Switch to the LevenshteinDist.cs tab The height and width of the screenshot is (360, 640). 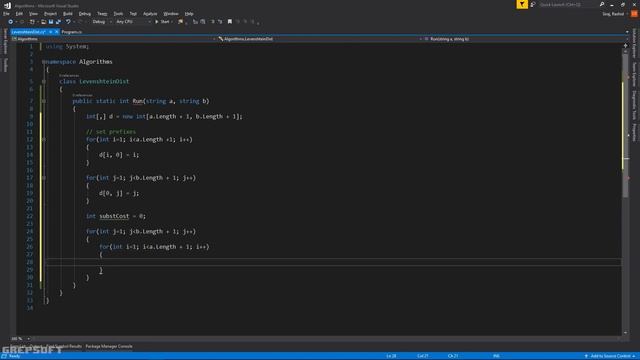28,32
